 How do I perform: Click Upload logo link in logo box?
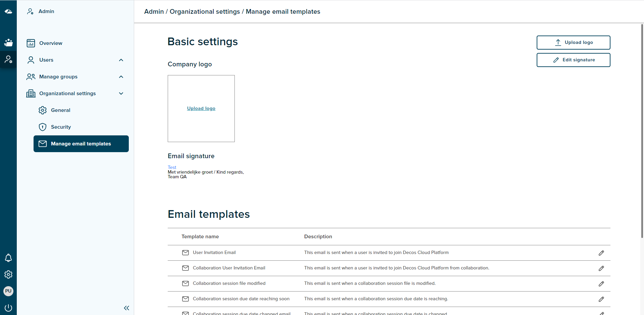[201, 109]
